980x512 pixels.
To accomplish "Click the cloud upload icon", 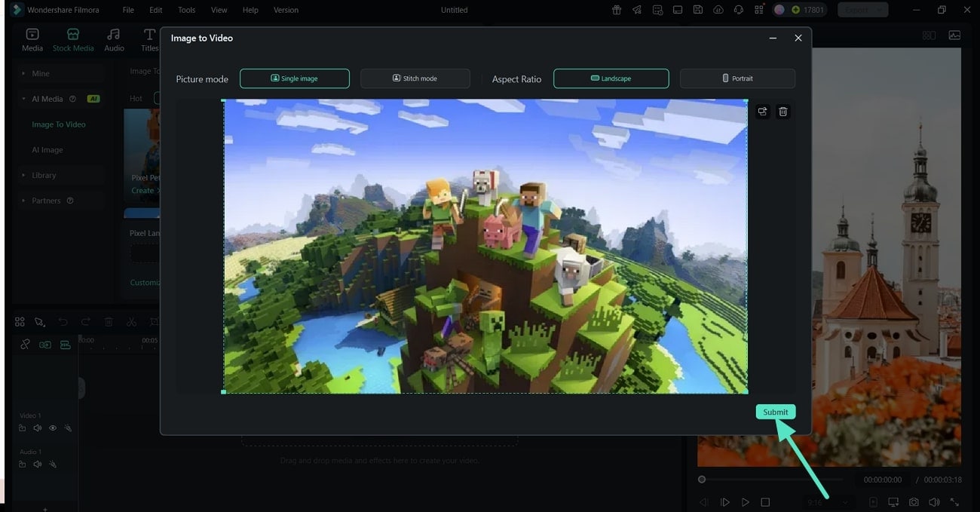I will pyautogui.click(x=718, y=10).
